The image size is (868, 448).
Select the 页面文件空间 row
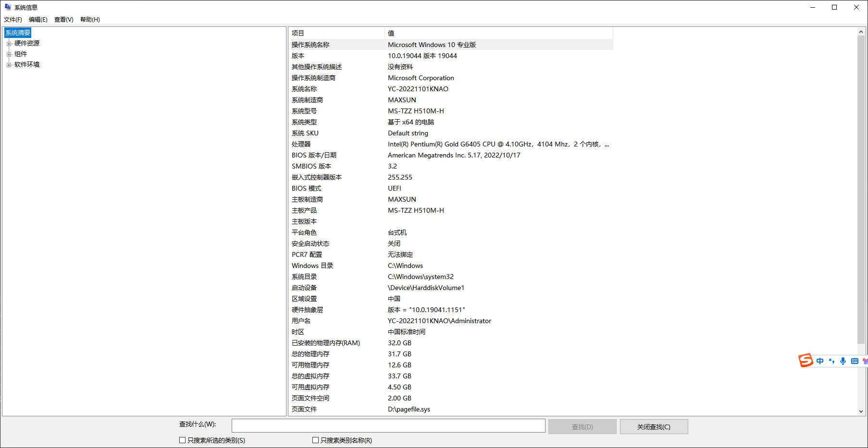pyautogui.click(x=451, y=398)
